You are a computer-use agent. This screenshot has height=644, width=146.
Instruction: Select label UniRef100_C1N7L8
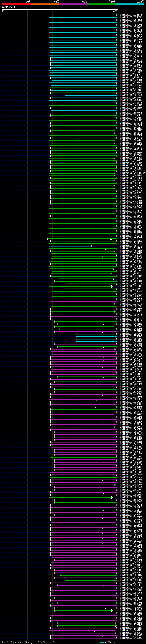tap(131, 249)
